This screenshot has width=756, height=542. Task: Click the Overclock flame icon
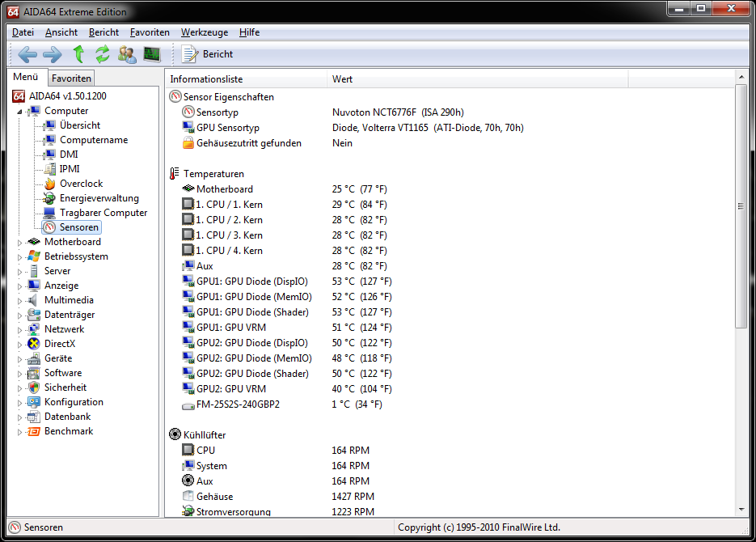click(x=49, y=184)
